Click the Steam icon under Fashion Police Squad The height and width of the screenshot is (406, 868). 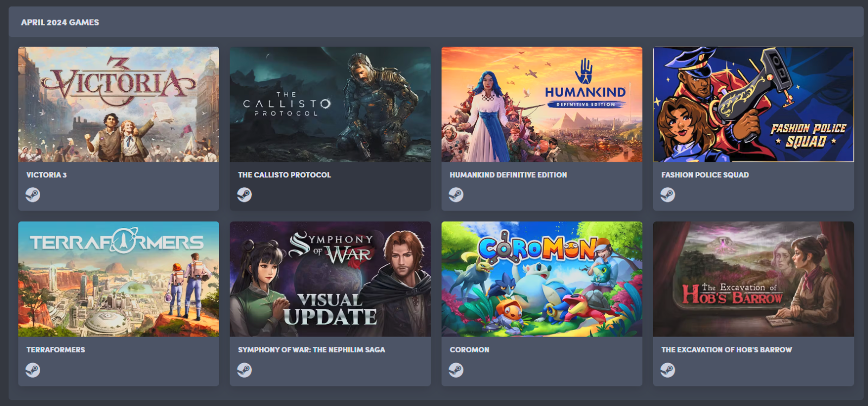[667, 195]
